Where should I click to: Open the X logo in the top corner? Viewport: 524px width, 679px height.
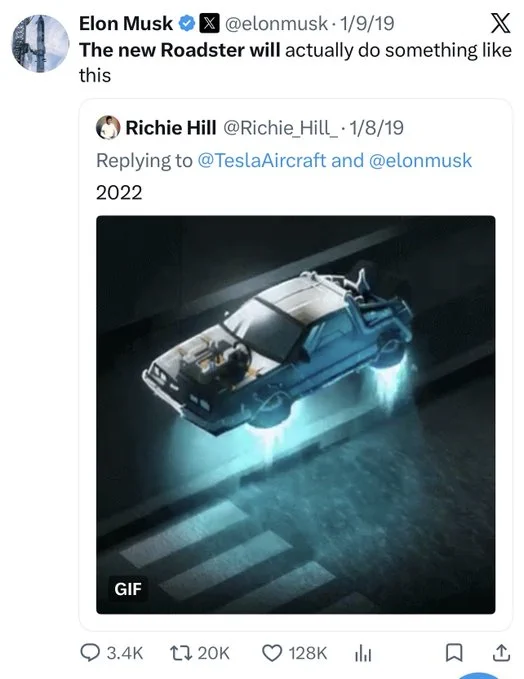click(x=500, y=23)
